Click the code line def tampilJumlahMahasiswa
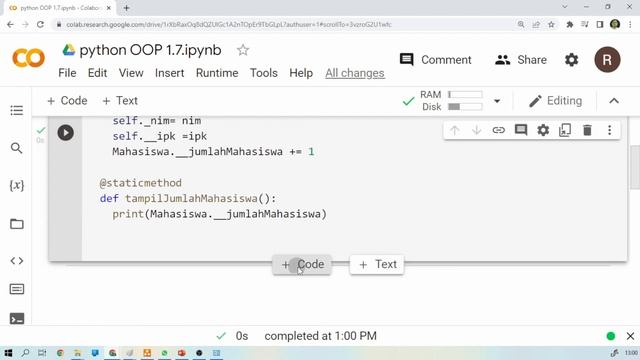The height and width of the screenshot is (360, 640). (x=188, y=199)
